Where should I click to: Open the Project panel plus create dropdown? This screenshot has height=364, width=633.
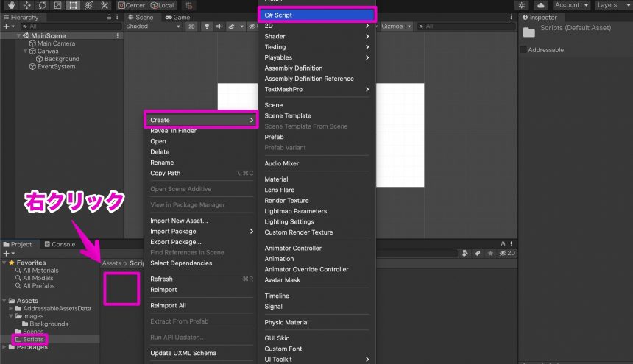(9, 253)
